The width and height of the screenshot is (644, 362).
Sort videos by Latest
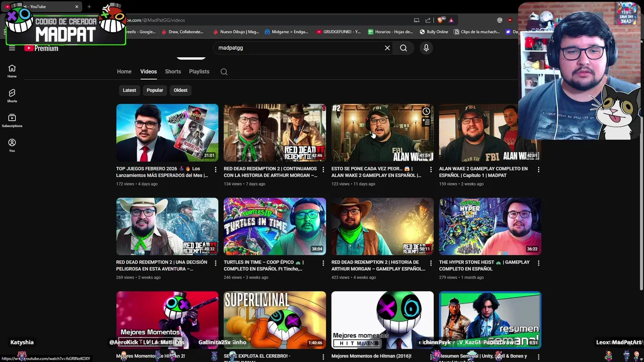point(129,90)
